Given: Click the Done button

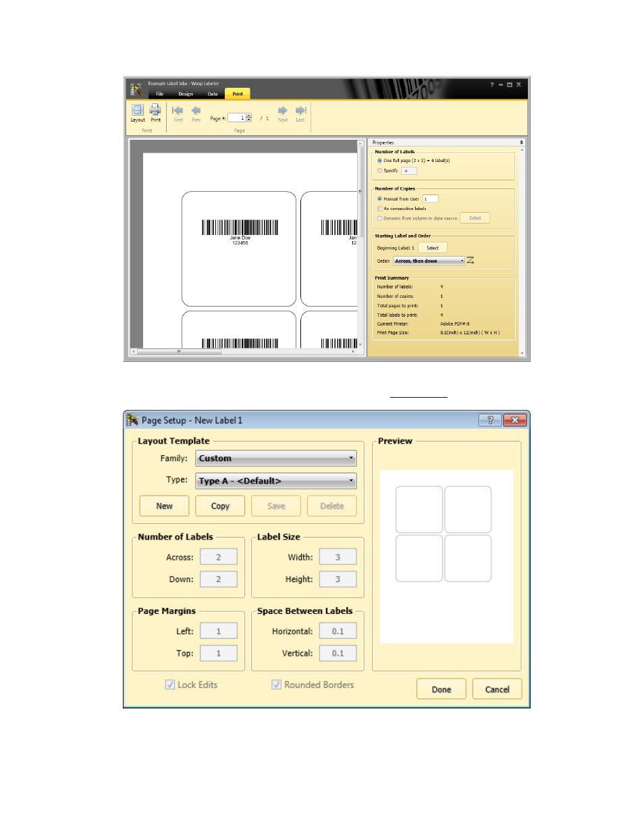Looking at the screenshot, I should click(441, 689).
